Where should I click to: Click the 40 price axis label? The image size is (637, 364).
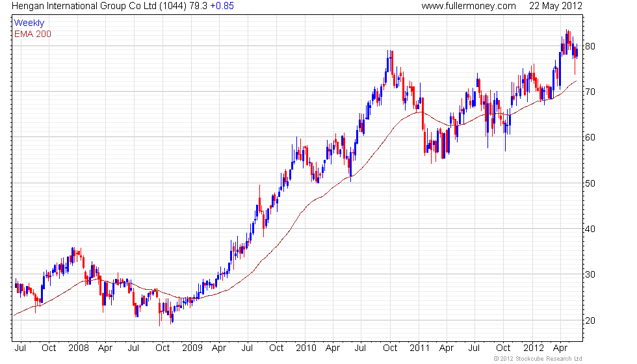point(590,229)
